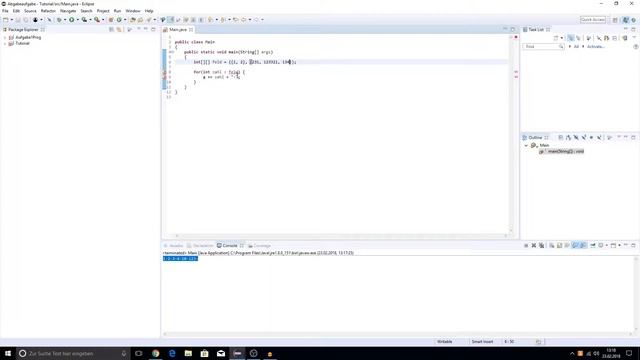
Task: Select main(String[]) method in Outline
Action: pyautogui.click(x=562, y=151)
